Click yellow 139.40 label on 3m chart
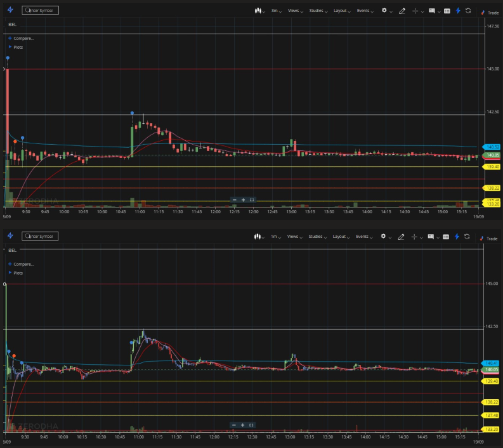The image size is (503, 448). (492, 166)
